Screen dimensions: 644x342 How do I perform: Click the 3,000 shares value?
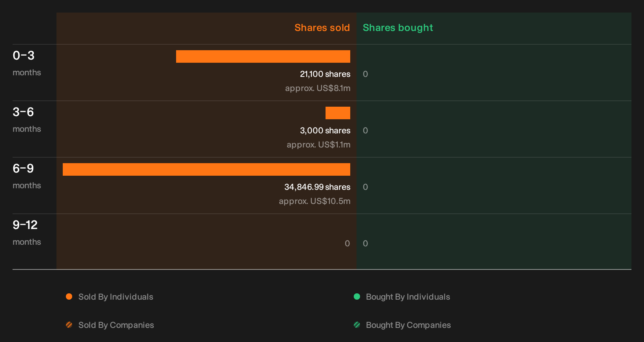[325, 131]
